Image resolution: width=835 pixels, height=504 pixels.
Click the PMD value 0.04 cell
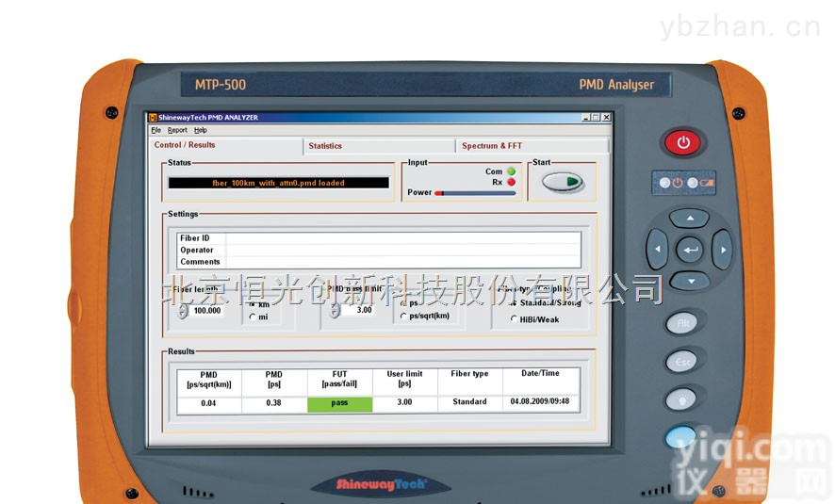pyautogui.click(x=208, y=403)
